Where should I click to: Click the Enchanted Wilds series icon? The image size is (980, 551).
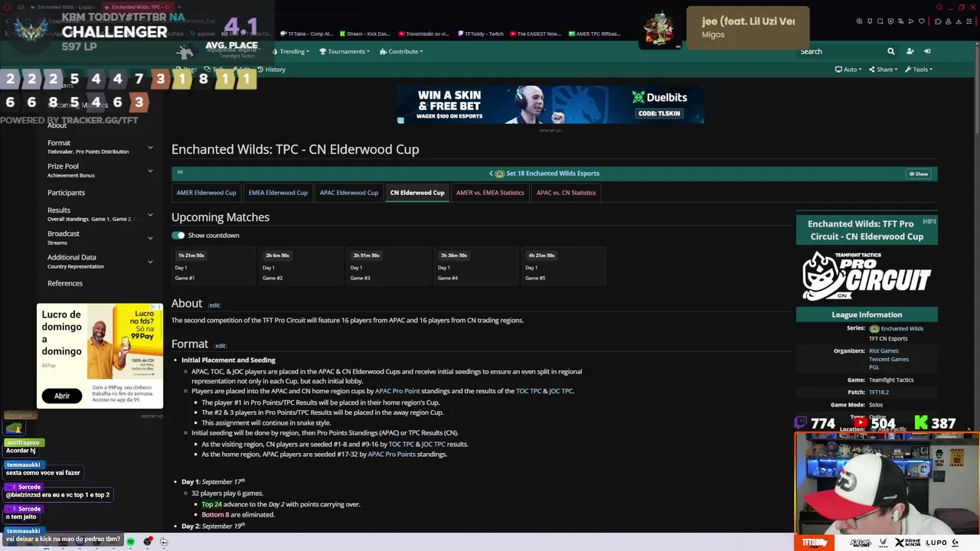874,328
